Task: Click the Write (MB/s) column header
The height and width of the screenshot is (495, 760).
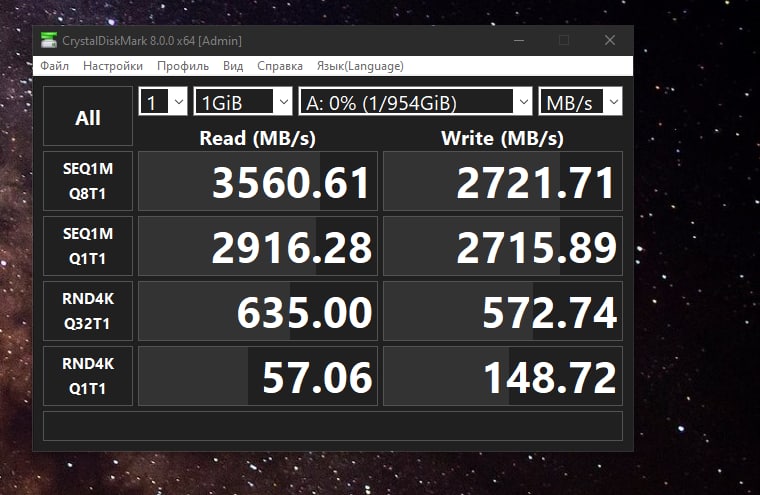Action: (502, 138)
